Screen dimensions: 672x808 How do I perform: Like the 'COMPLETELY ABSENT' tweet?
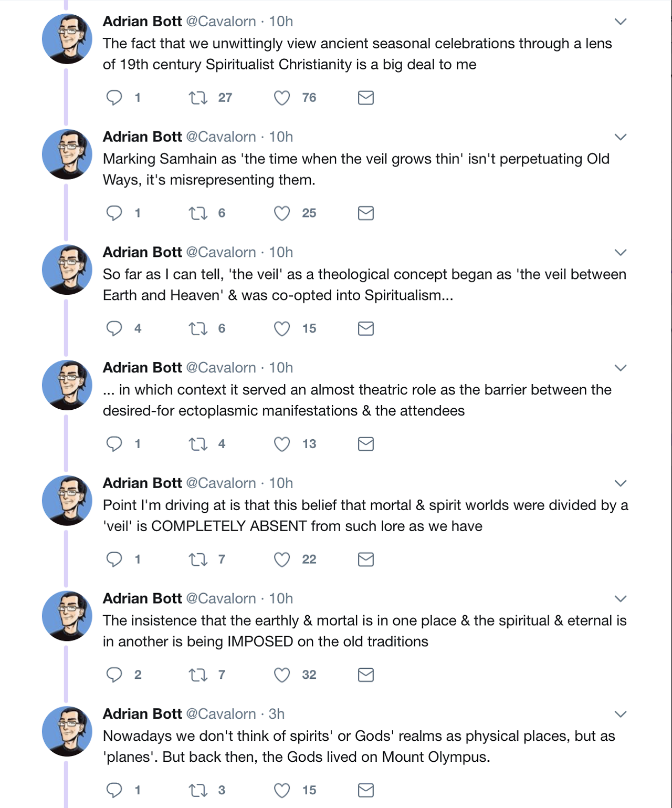point(282,560)
